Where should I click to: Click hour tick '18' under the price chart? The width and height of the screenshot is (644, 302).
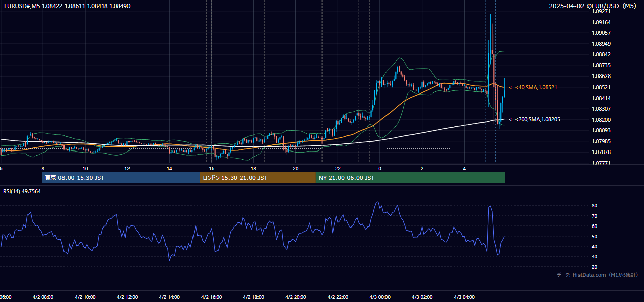254,168
